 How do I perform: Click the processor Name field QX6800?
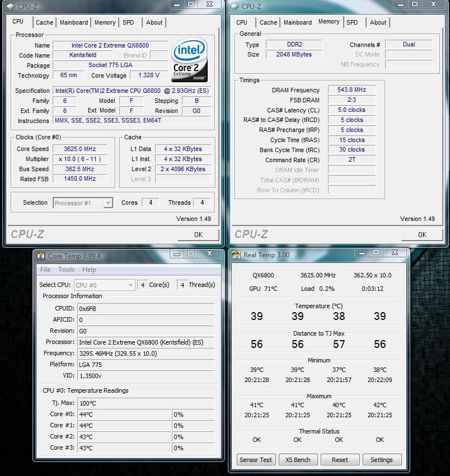110,45
